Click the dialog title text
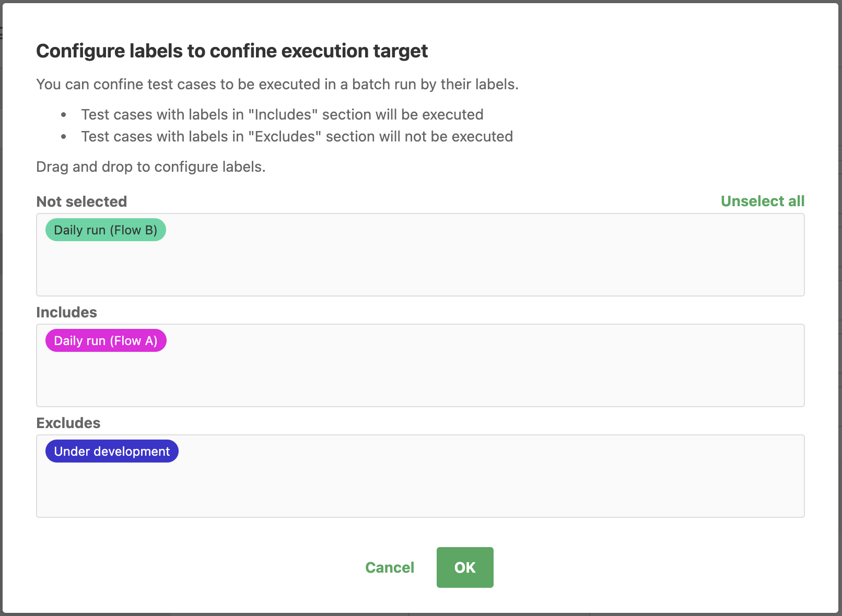This screenshot has width=842, height=616. point(232,51)
